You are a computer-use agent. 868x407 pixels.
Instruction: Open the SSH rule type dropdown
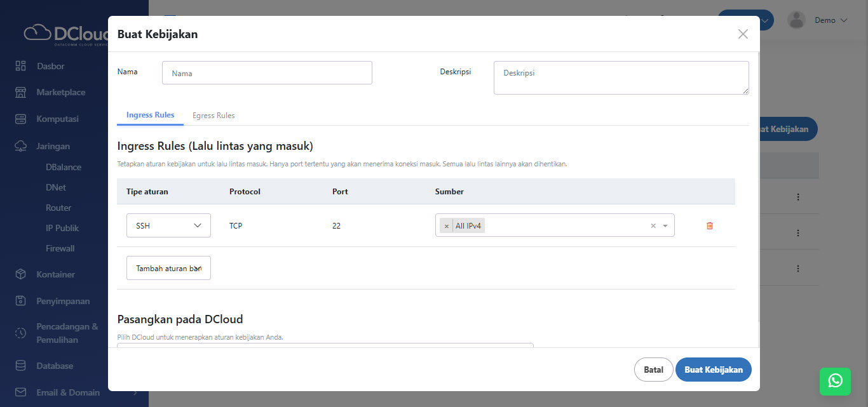coord(168,225)
